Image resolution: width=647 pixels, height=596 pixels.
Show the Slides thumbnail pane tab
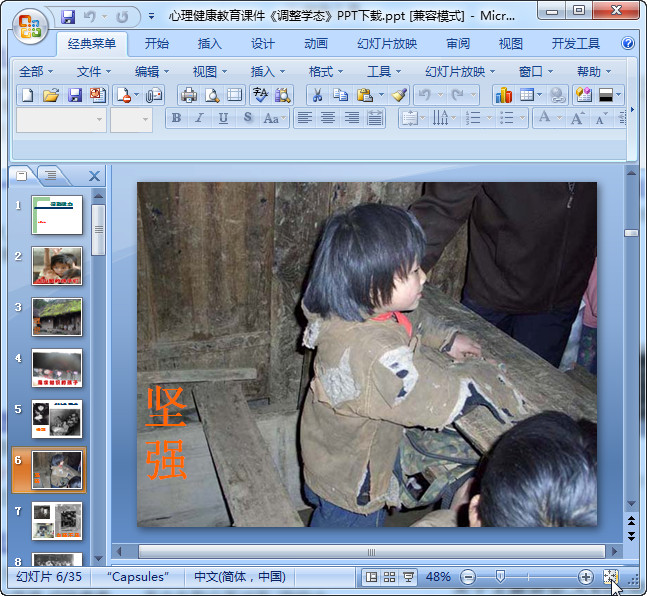click(x=22, y=176)
